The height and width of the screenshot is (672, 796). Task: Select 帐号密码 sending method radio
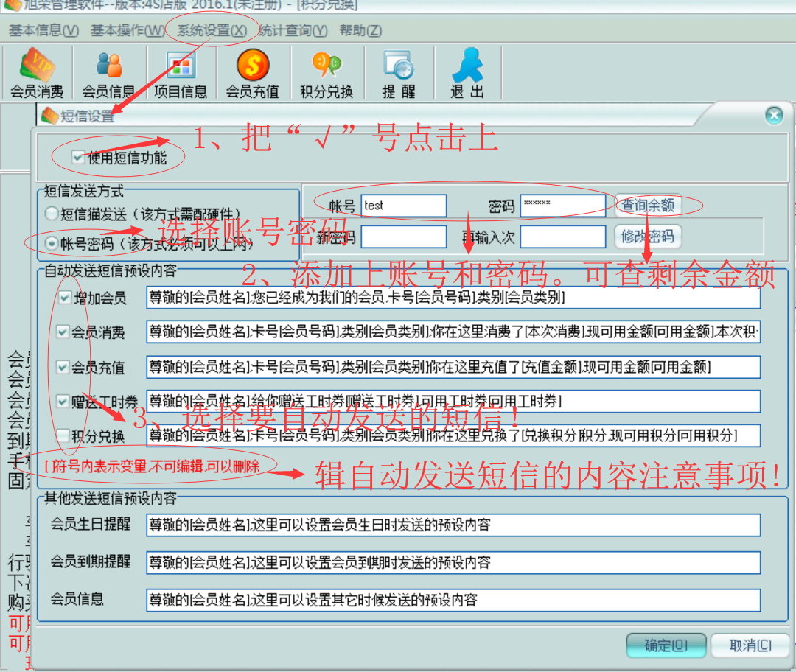(52, 244)
